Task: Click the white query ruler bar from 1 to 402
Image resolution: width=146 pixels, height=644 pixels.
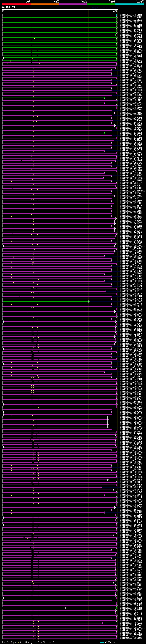Action: pyautogui.click(x=60, y=10)
